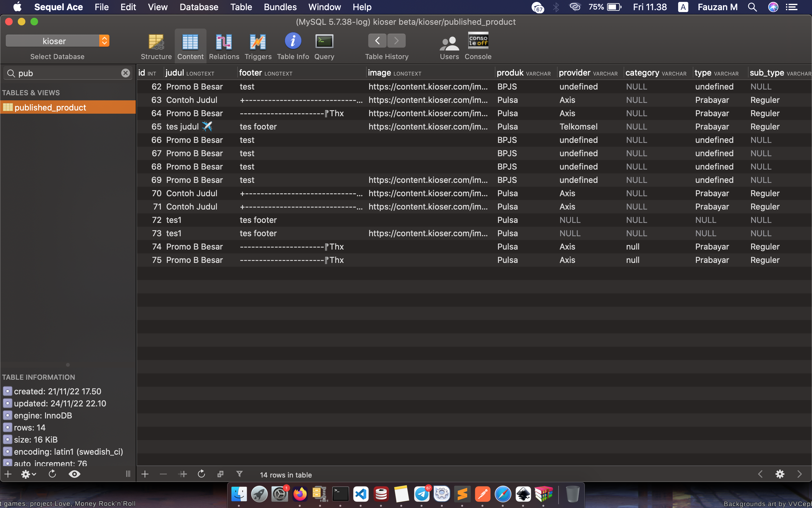The width and height of the screenshot is (812, 508).
Task: Open Postman from the dock
Action: click(x=482, y=494)
